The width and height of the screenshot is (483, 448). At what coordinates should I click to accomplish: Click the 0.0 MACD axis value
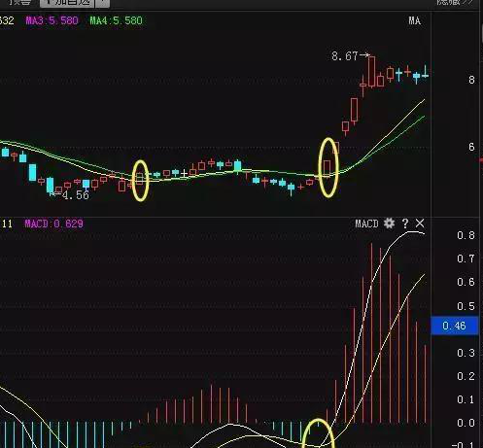pos(466,423)
